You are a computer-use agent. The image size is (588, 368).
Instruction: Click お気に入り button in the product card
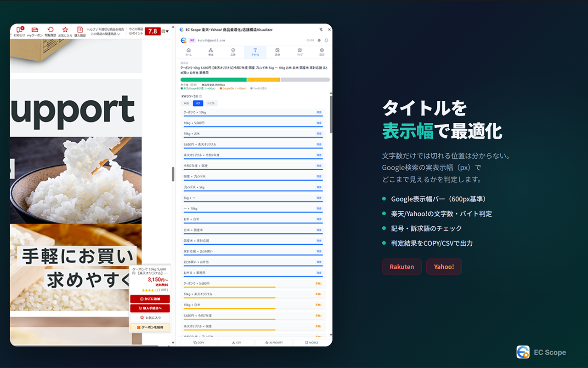click(x=150, y=318)
